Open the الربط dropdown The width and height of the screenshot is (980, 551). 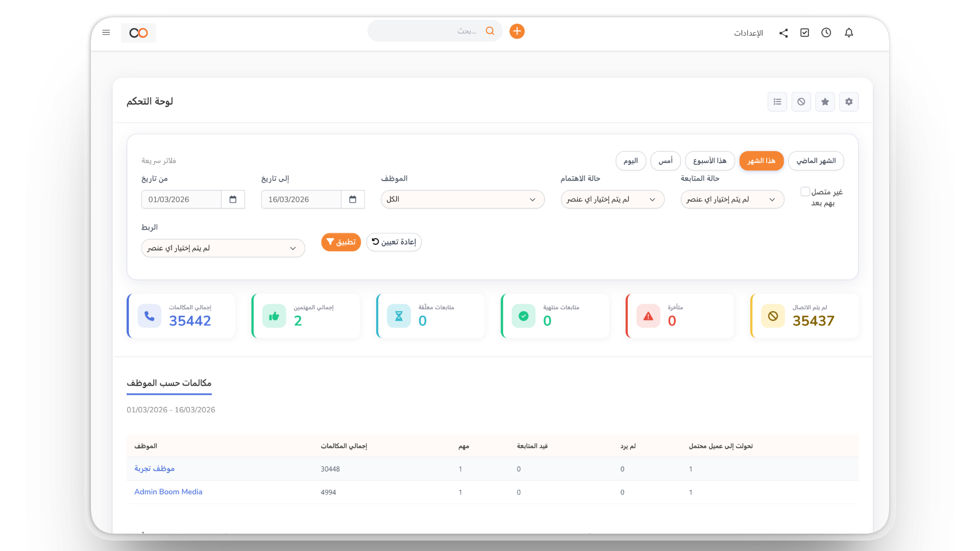tap(223, 248)
